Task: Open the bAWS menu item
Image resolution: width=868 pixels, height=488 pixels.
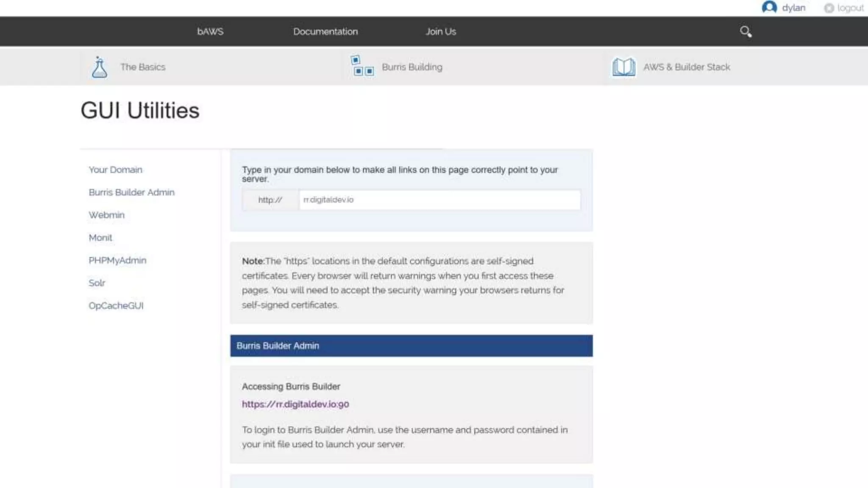Action: [210, 32]
